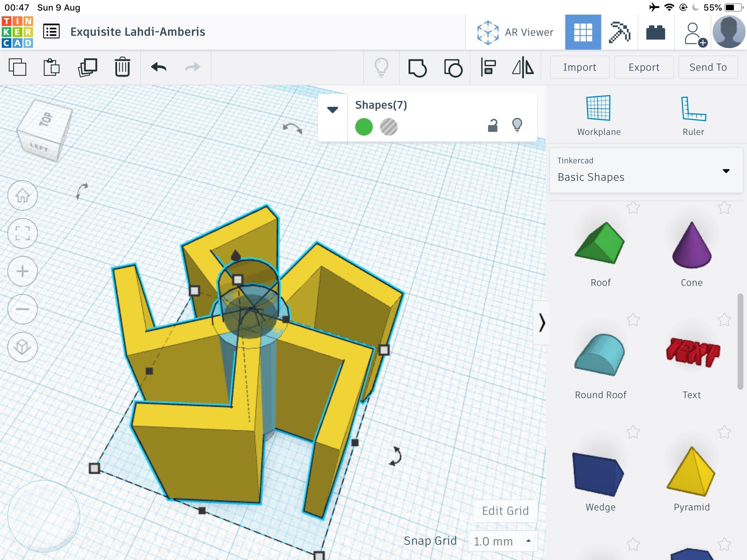
Task: Reset to Home view
Action: 23,196
